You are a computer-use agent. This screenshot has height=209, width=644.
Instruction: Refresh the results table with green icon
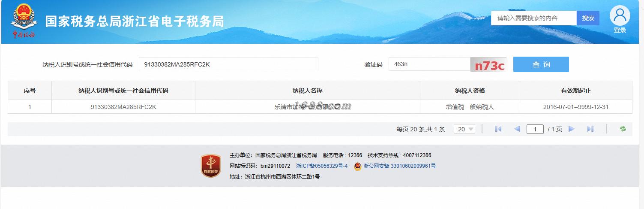(623, 129)
